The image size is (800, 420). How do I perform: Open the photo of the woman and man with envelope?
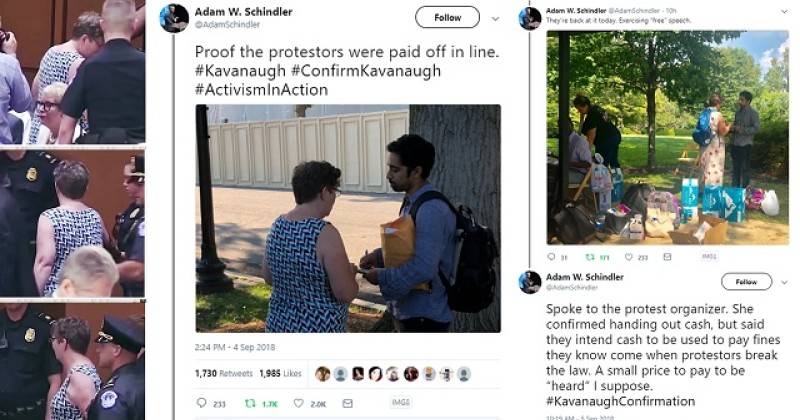(347, 217)
